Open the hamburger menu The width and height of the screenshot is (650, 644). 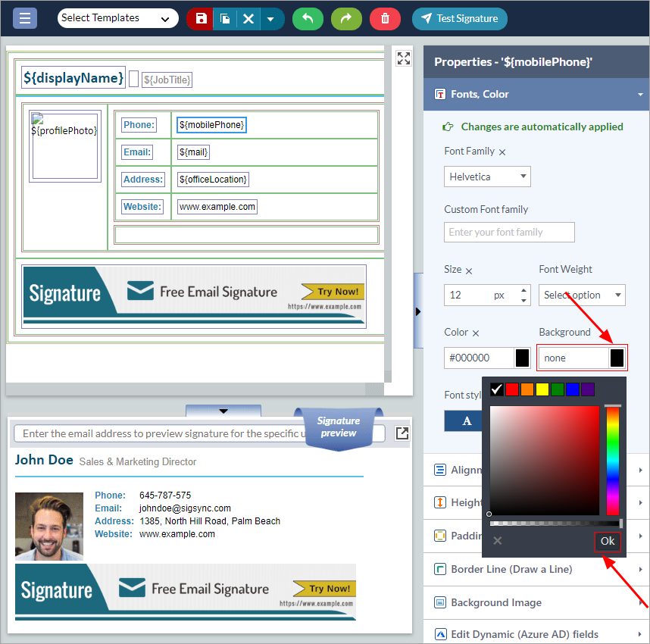click(x=25, y=18)
